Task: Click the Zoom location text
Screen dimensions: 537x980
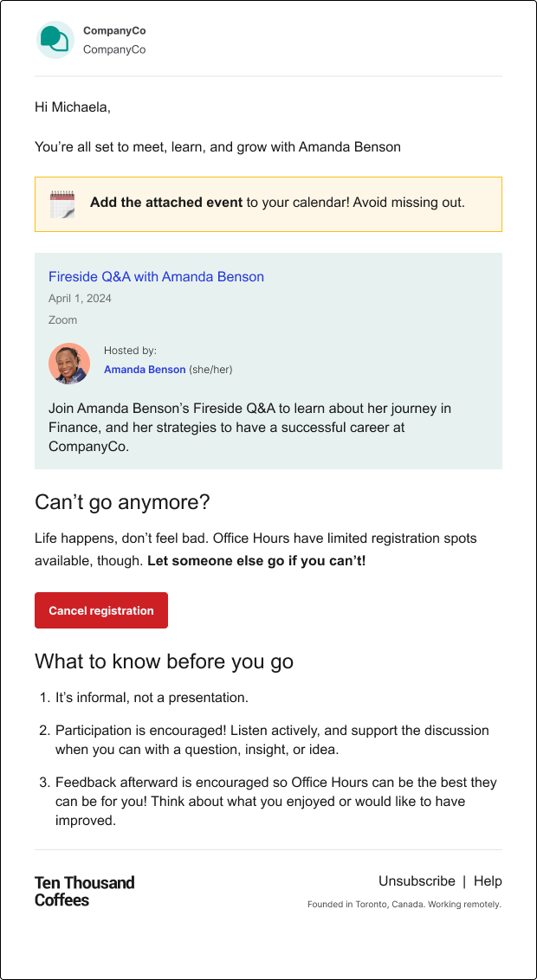Action: coord(62,320)
